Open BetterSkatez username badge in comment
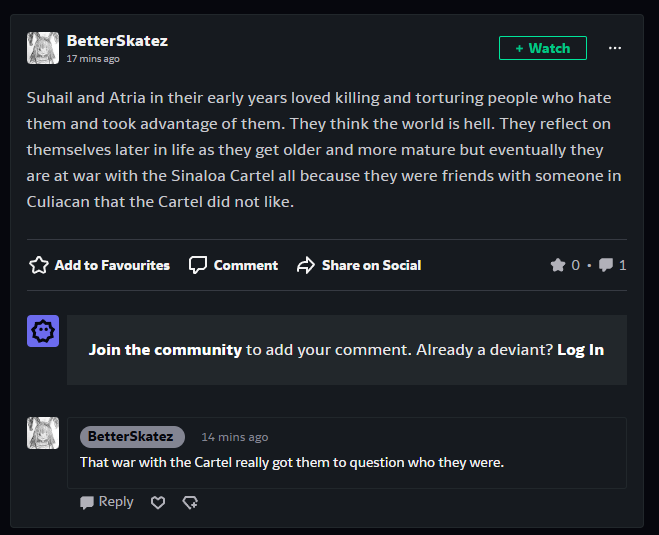 point(132,437)
